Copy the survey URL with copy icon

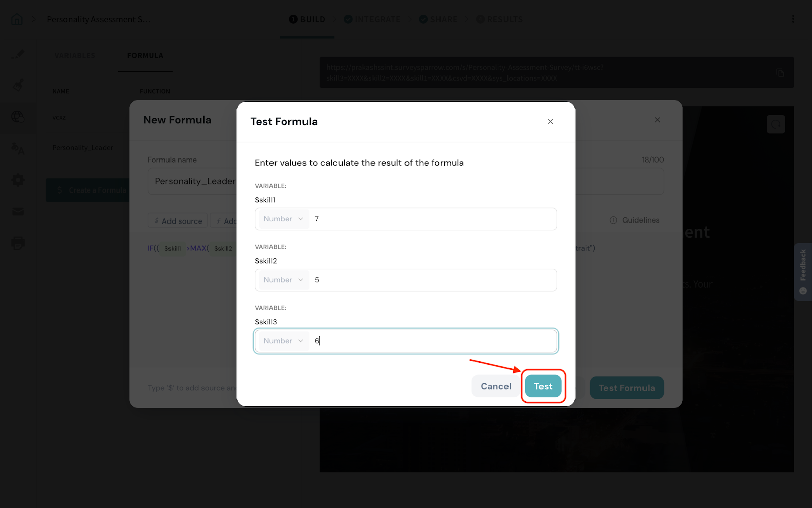[780, 73]
